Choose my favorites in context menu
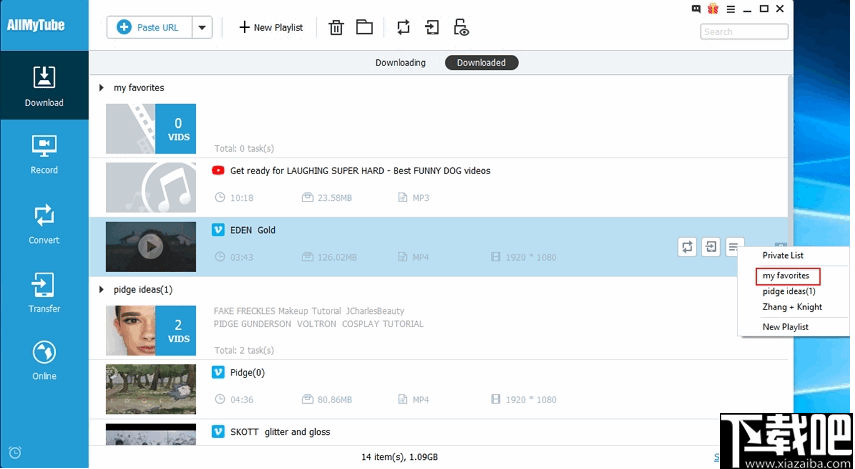Viewport: 855px width, 469px height. (x=787, y=276)
